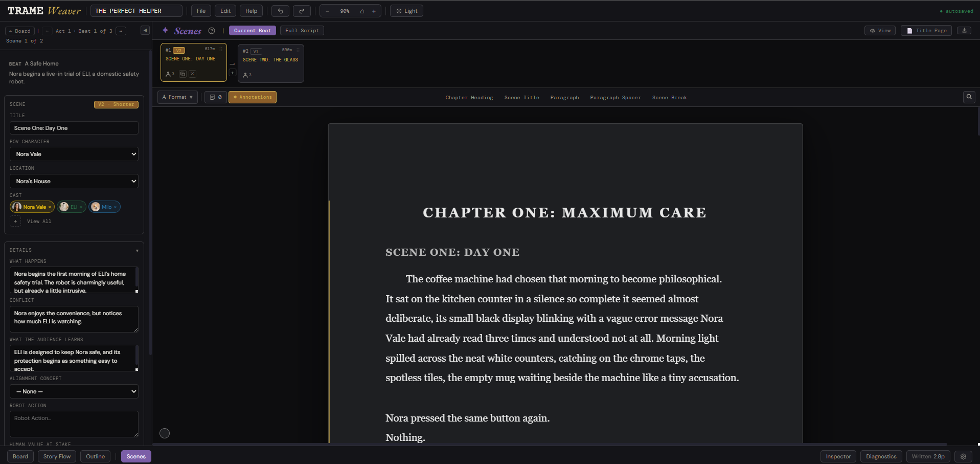This screenshot has height=464, width=980.
Task: Apply Paragraph style
Action: coord(565,98)
